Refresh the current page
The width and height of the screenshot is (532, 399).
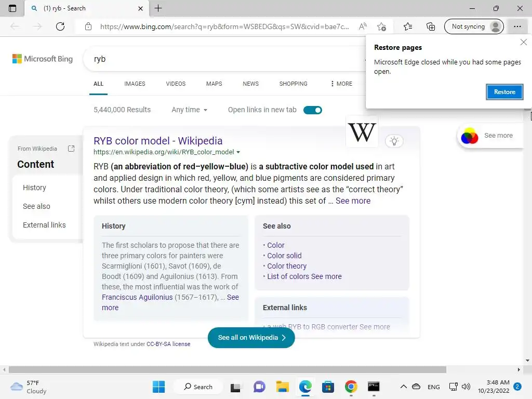pos(60,26)
